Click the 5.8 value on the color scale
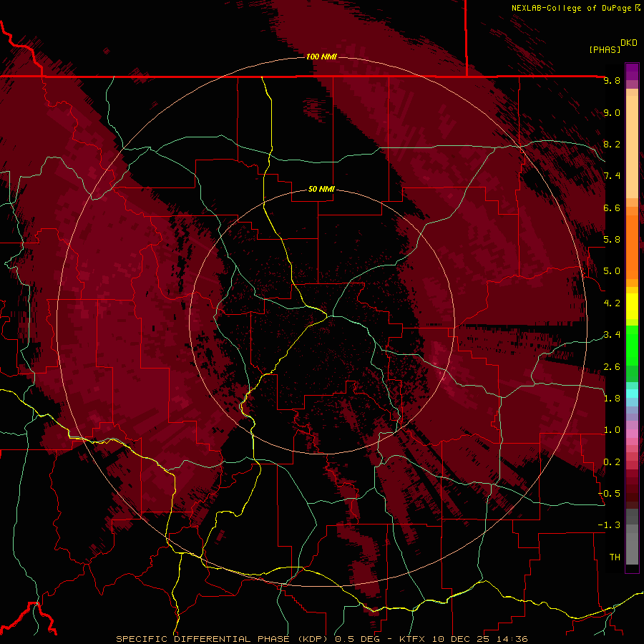644x644 pixels. (x=612, y=240)
